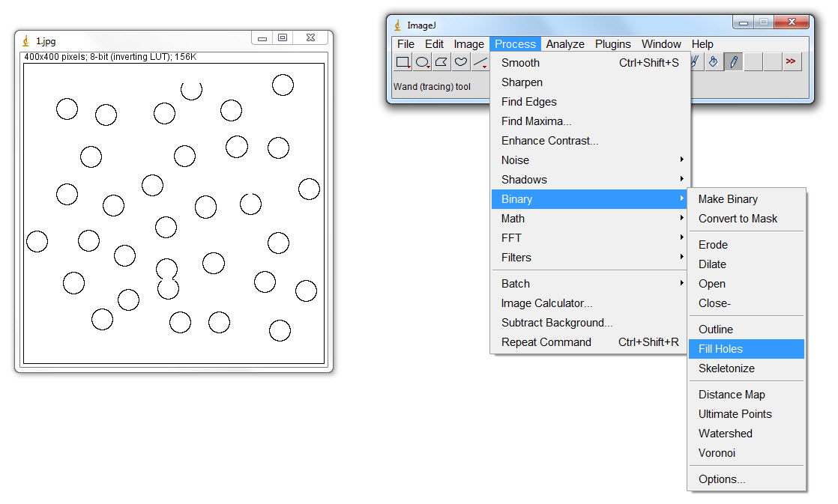
Task: Choose Convert to Mask
Action: point(738,218)
